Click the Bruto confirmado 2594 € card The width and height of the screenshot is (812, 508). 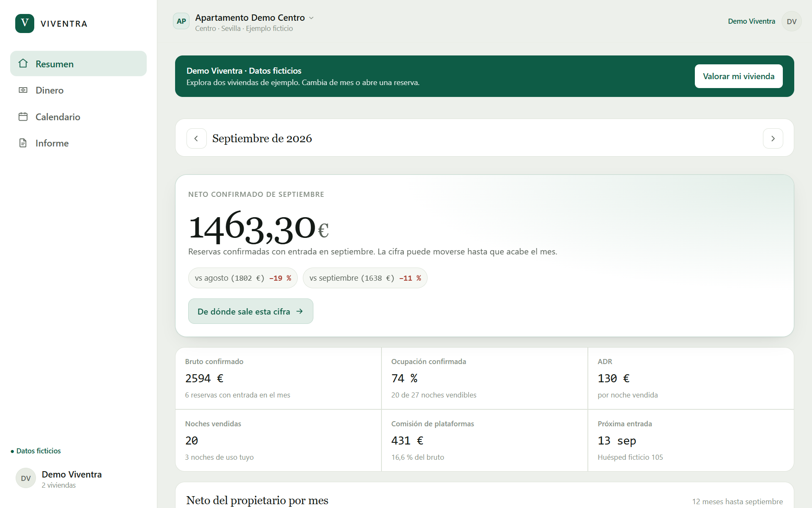pyautogui.click(x=278, y=378)
